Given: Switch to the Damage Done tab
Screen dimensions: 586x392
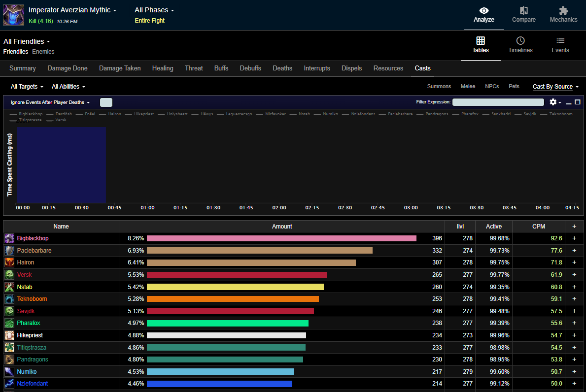Looking at the screenshot, I should pos(68,68).
